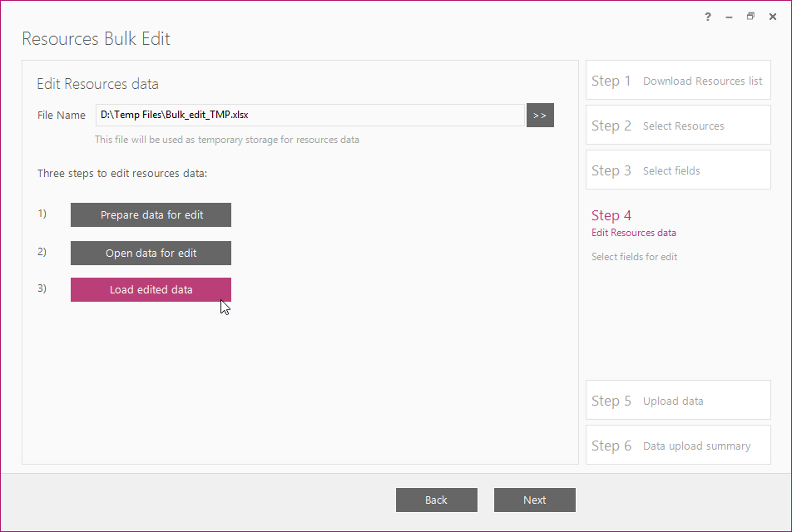
Task: Click Prepare data for edit
Action: coord(151,215)
